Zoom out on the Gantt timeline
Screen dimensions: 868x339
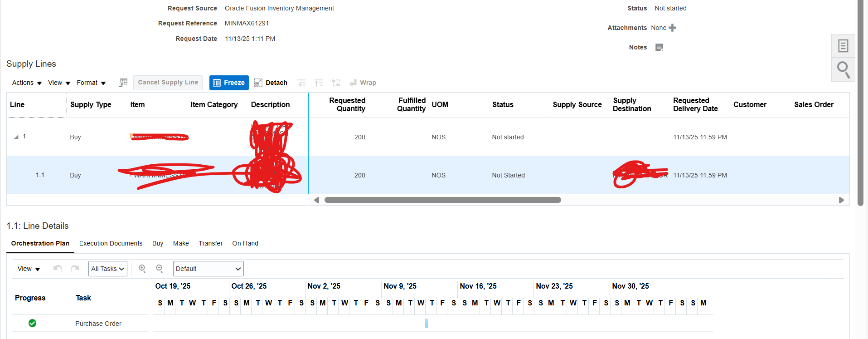160,269
